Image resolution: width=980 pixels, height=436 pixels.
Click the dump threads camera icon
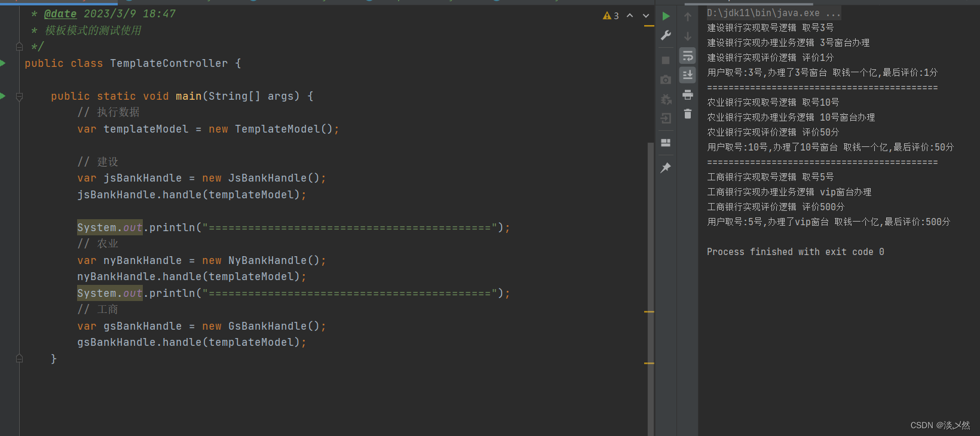click(666, 79)
